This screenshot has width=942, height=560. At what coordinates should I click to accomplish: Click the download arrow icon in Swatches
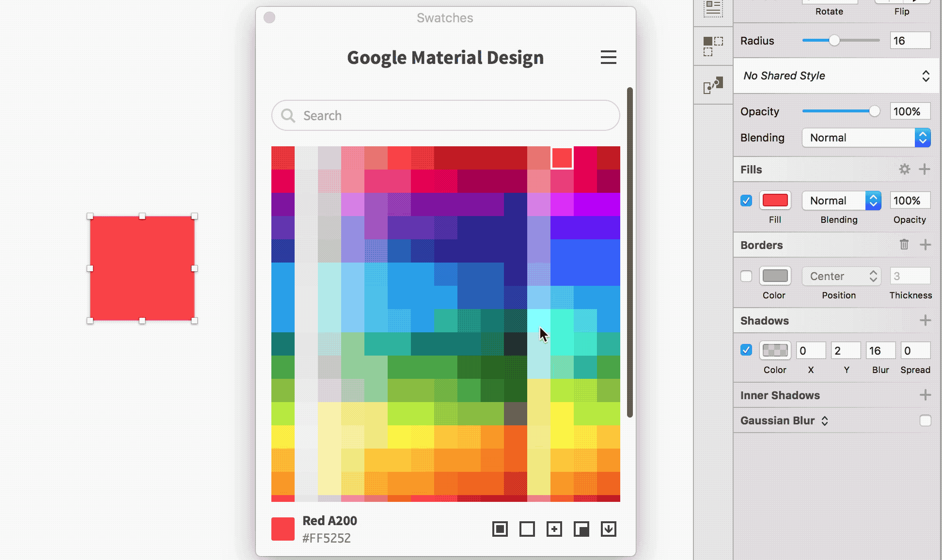click(x=609, y=529)
